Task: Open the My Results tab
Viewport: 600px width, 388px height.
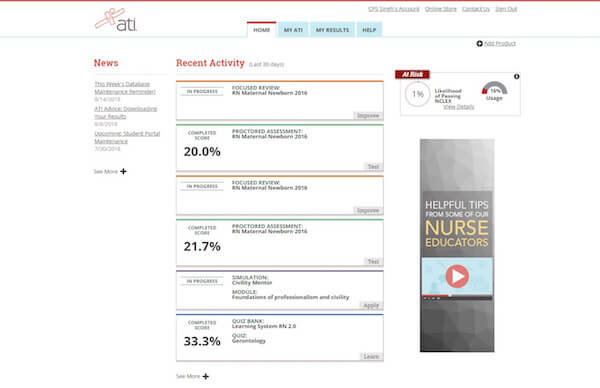Action: click(332, 30)
